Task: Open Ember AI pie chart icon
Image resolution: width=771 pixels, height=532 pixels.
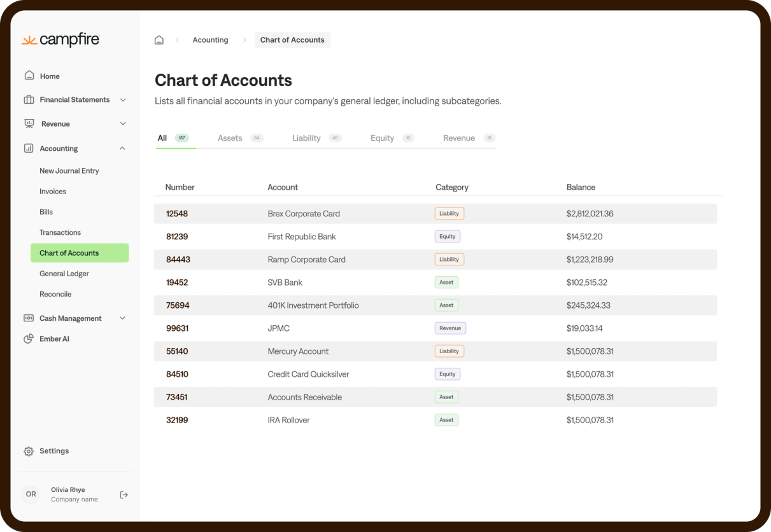Action: [x=29, y=339]
